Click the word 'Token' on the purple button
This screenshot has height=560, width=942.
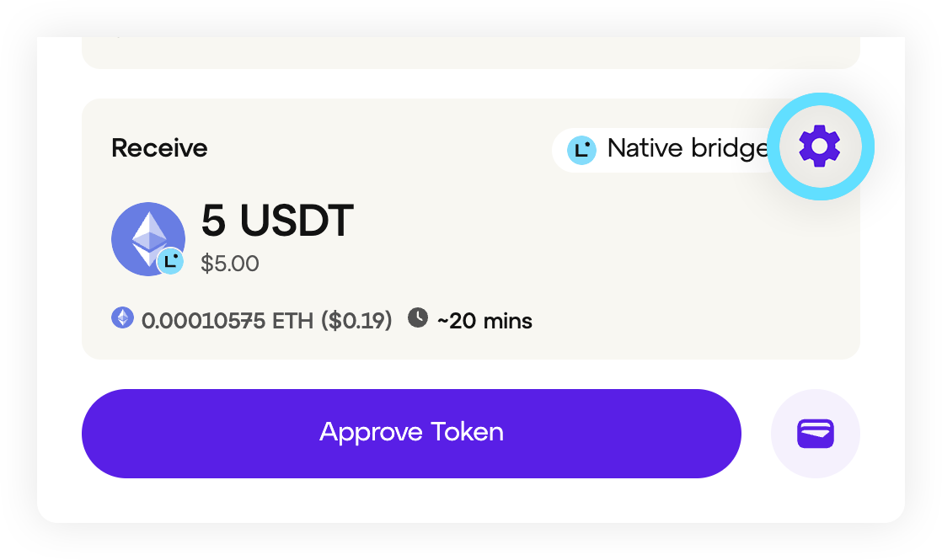(x=467, y=432)
